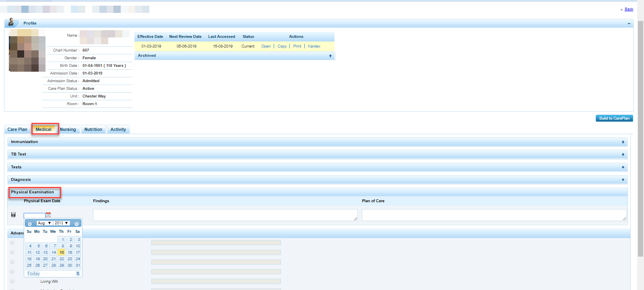Viewport: 644px width, 290px height.
Task: Open the Kardex link for current plan
Action: click(x=314, y=46)
